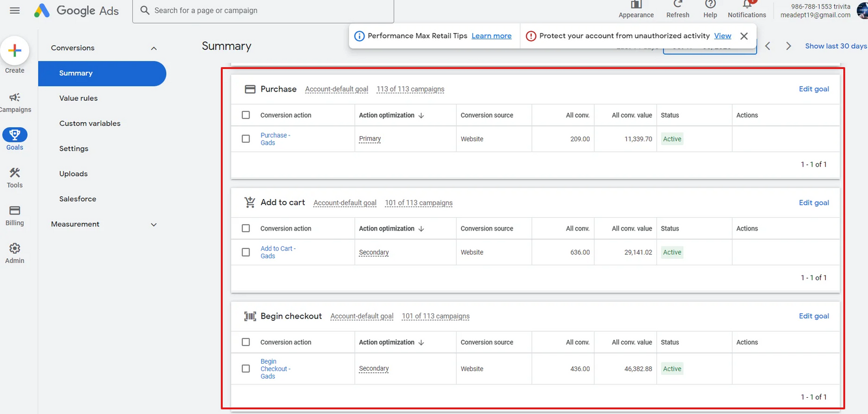
Task: Expand the Measurement section
Action: coord(153,225)
